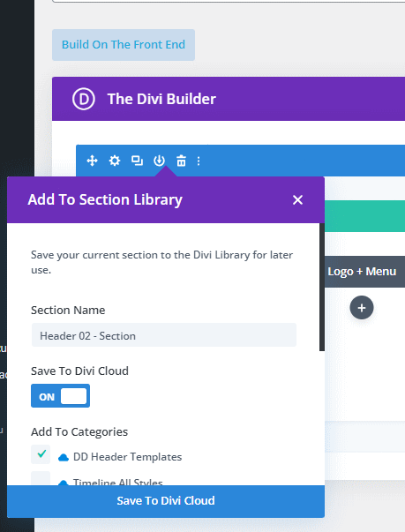The width and height of the screenshot is (405, 532).
Task: Click The Divi Builder header title
Action: tap(161, 99)
